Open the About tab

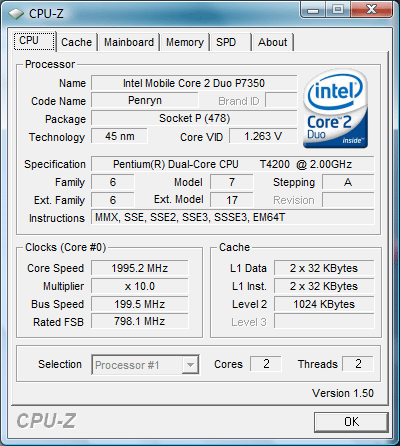pos(273,42)
